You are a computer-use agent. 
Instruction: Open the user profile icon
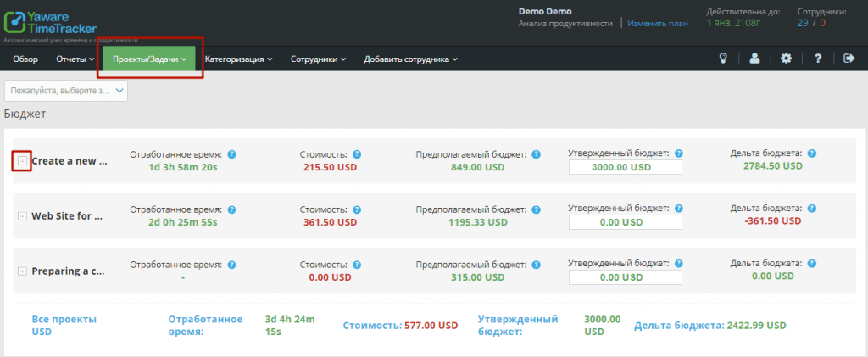pyautogui.click(x=754, y=59)
